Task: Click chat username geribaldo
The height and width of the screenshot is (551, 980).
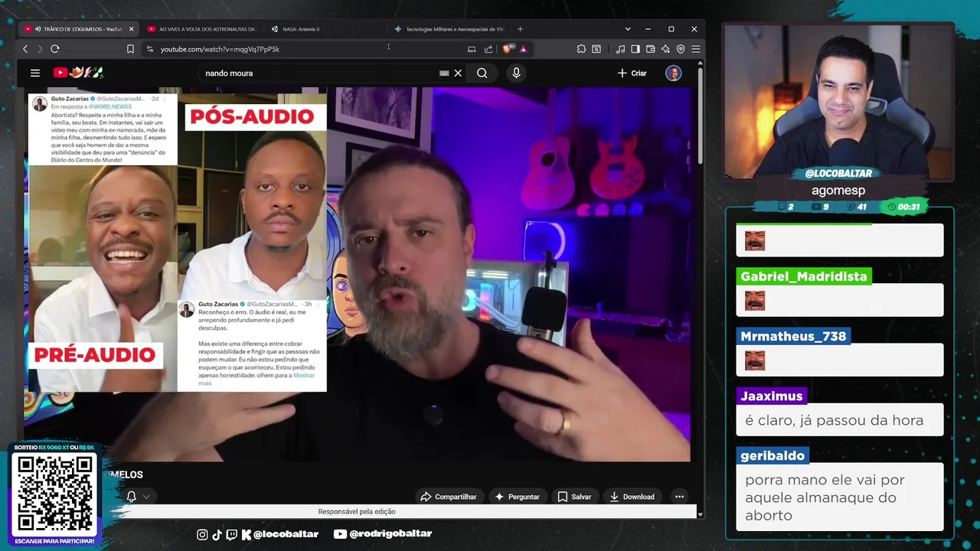Action: [773, 455]
